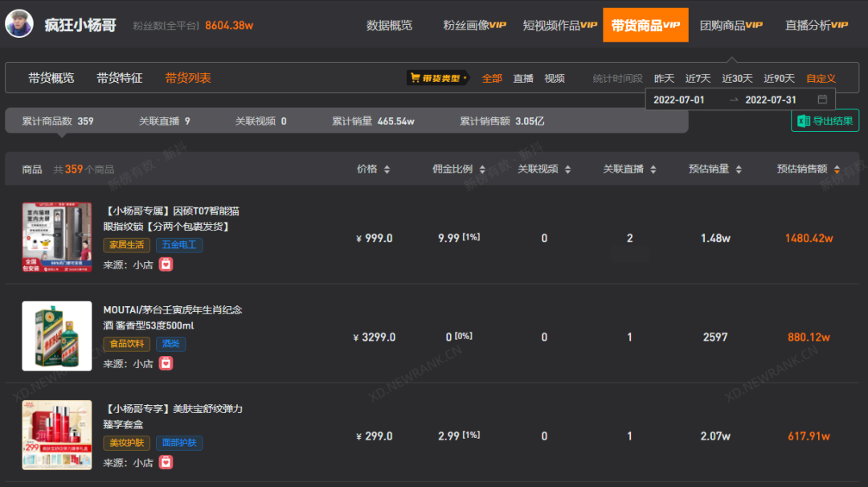This screenshot has width=868, height=487.
Task: Switch to 短视频作品 VIP tab
Action: [559, 25]
